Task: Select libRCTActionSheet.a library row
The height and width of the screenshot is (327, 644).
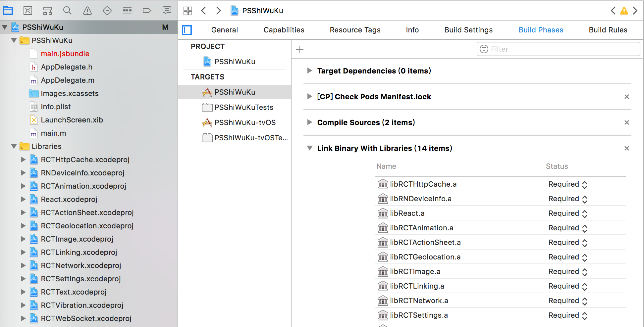Action: point(501,243)
